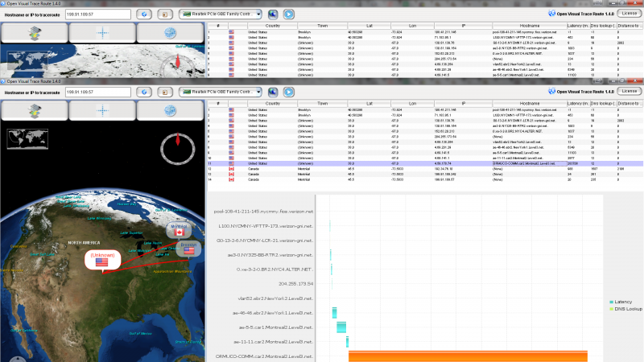Screen dimensions: 644x362
Task: Click the world overview minimap on front map
Action: tap(27, 138)
